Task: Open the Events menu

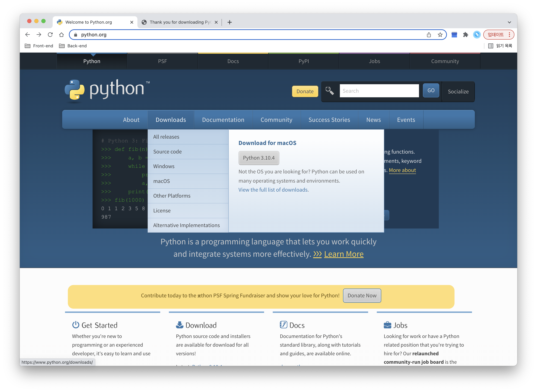Action: tap(406, 120)
